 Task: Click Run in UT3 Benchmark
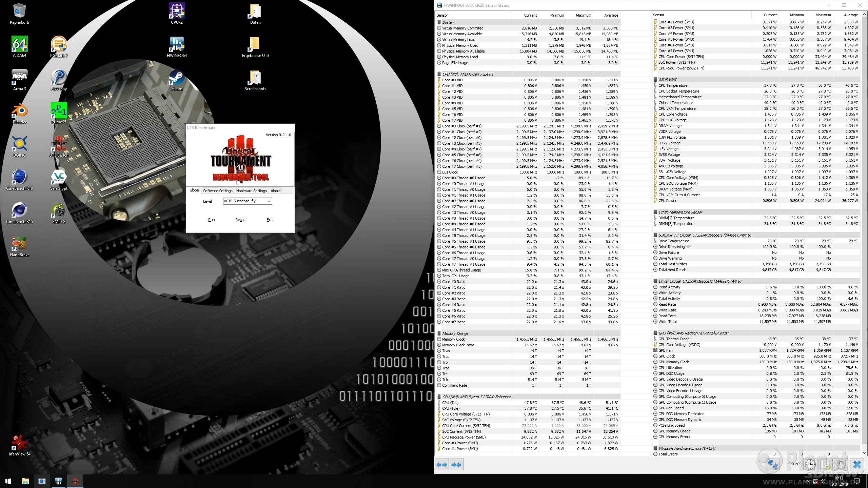pos(211,220)
